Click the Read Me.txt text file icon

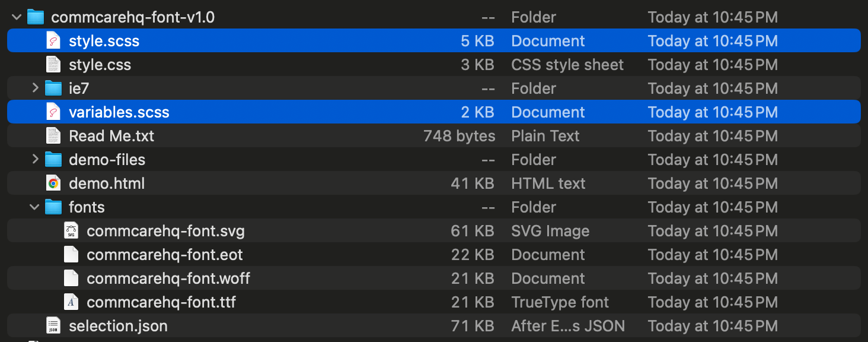click(x=53, y=136)
